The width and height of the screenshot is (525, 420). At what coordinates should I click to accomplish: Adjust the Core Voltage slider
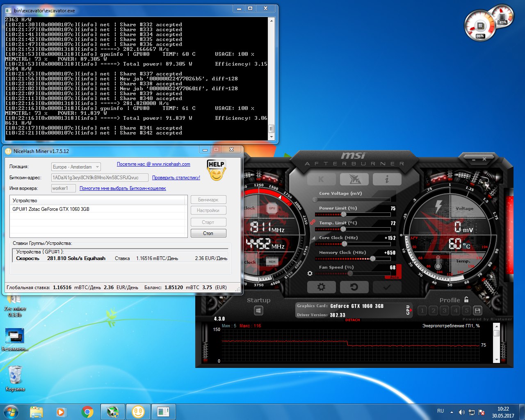click(x=353, y=200)
